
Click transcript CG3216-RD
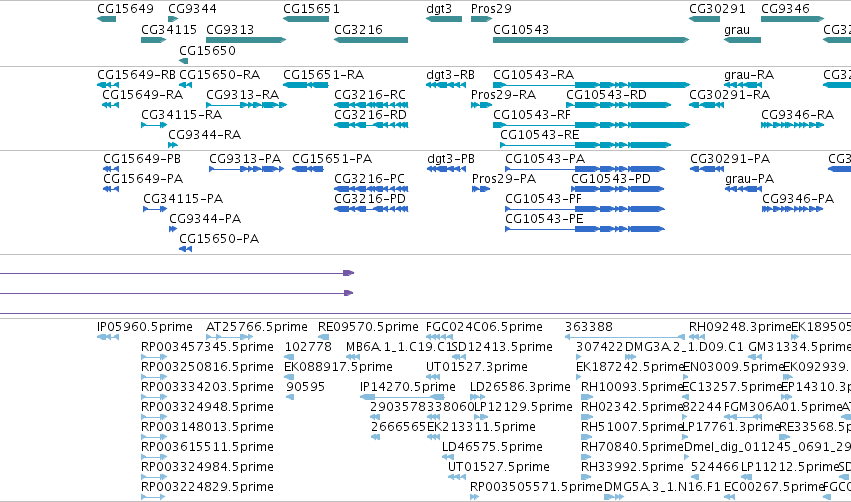[371, 125]
